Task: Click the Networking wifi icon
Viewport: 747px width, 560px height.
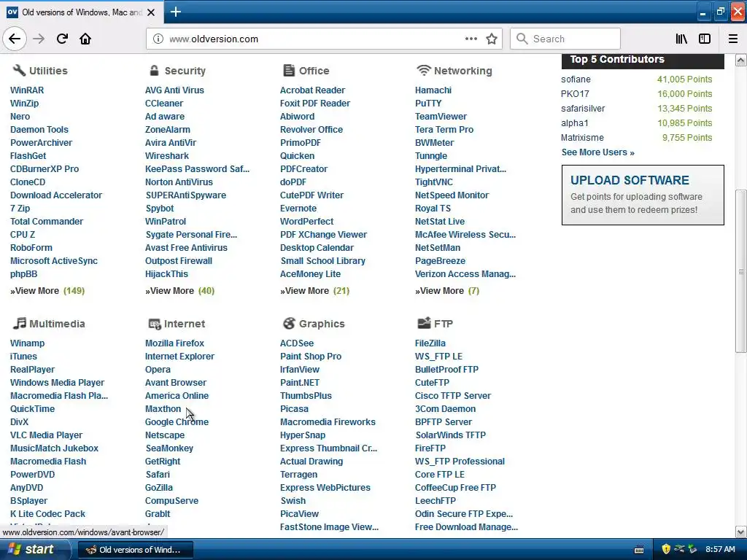Action: point(423,71)
